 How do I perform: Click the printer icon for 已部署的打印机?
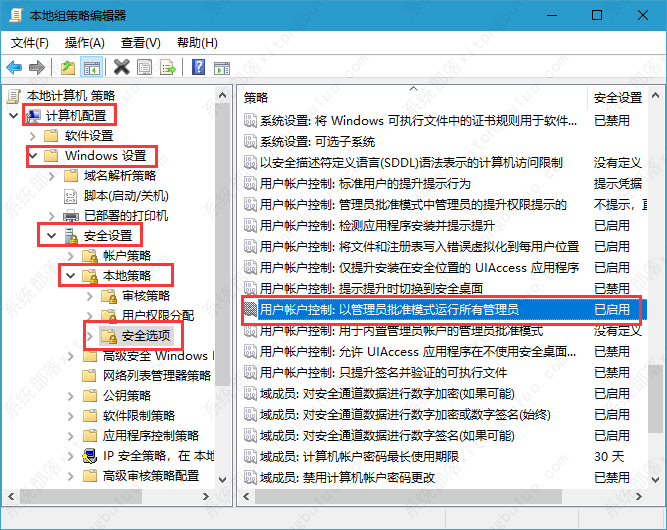pyautogui.click(x=71, y=216)
